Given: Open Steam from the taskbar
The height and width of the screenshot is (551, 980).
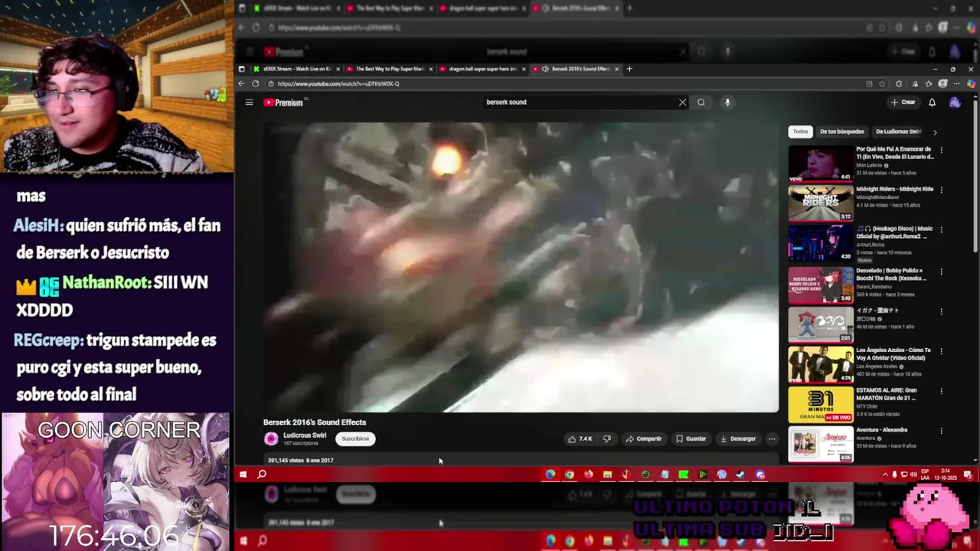Looking at the screenshot, I should [740, 474].
